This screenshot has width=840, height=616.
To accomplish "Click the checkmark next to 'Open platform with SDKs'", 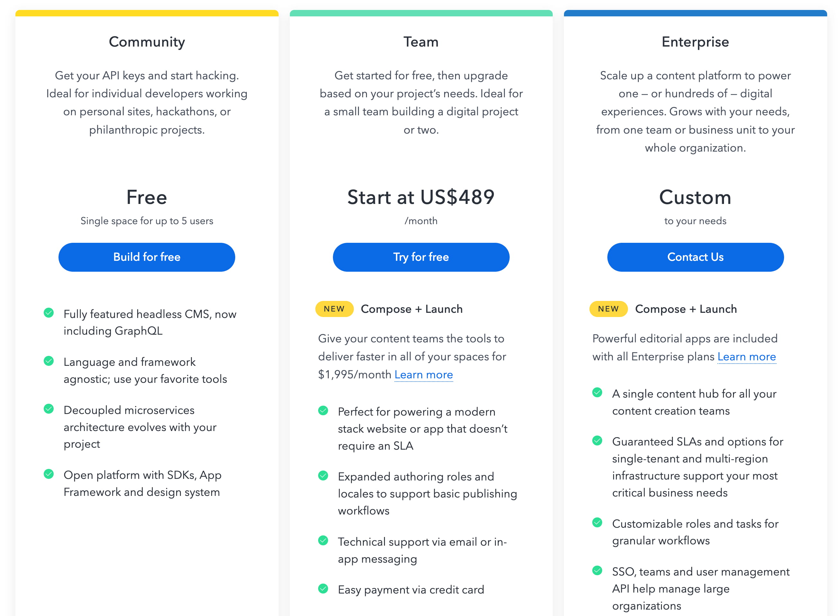I will click(49, 474).
